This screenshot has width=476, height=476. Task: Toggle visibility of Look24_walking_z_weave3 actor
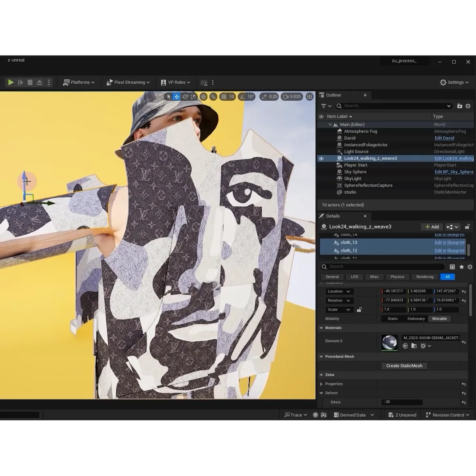tap(321, 158)
